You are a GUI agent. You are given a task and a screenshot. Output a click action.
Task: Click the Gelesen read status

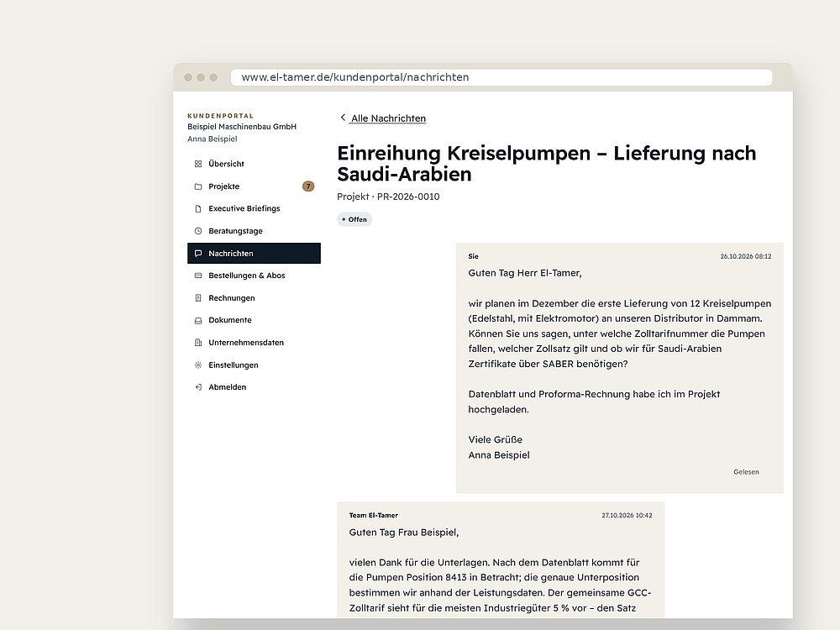point(746,472)
